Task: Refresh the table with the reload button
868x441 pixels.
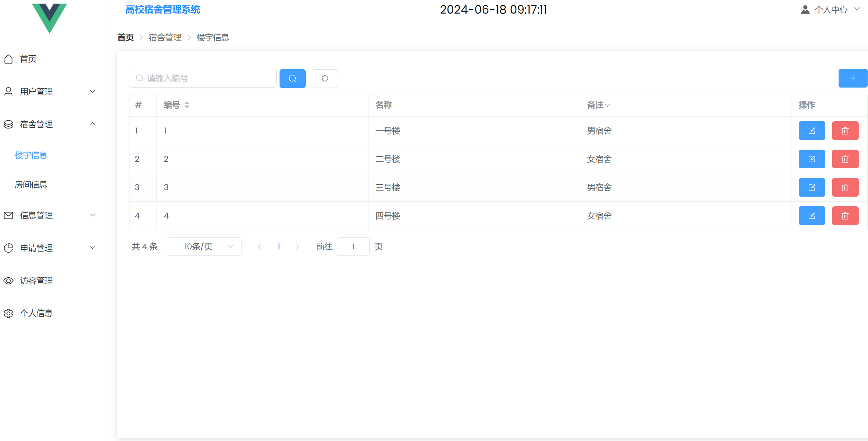Action: 324,78
